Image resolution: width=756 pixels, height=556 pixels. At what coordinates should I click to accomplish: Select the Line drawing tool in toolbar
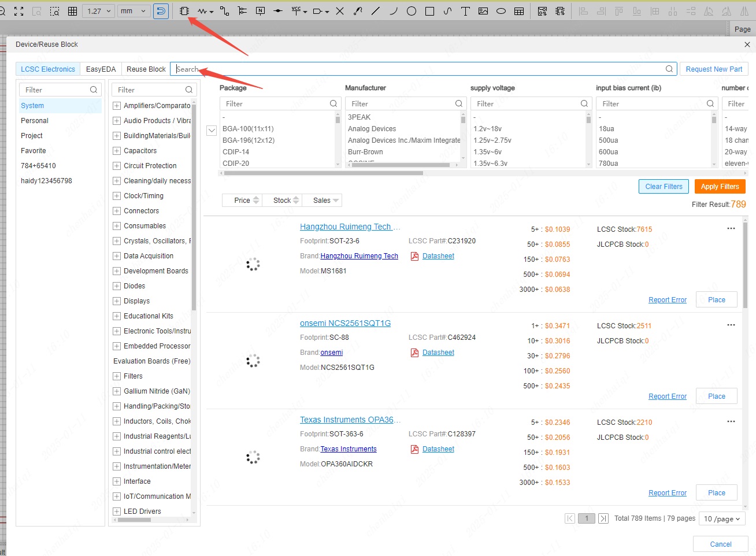[376, 11]
